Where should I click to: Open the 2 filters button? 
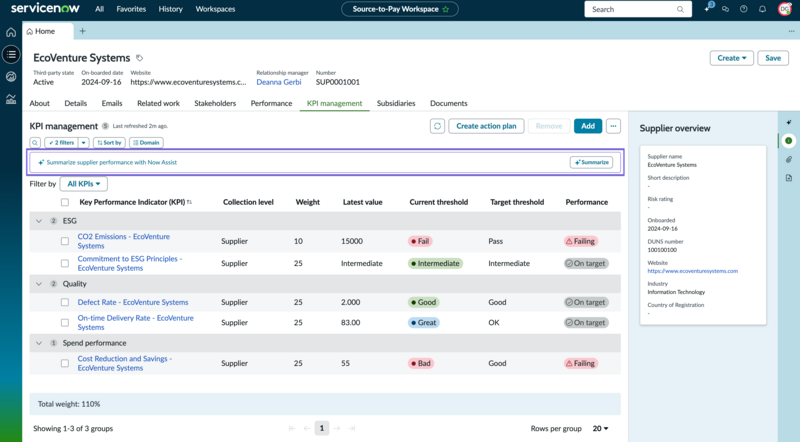[61, 143]
